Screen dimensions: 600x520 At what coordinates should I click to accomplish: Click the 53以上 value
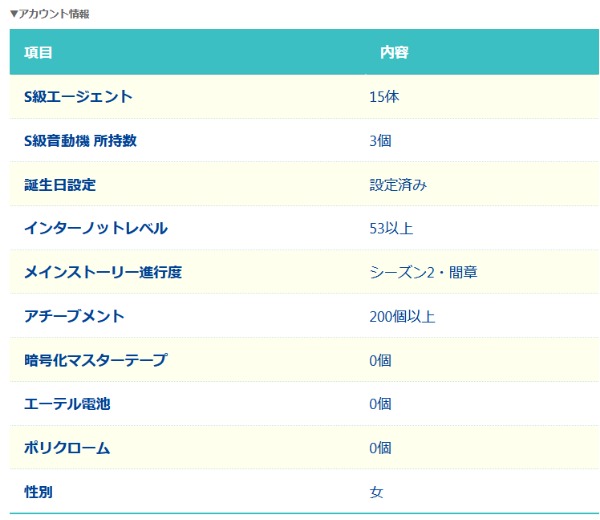click(x=391, y=229)
